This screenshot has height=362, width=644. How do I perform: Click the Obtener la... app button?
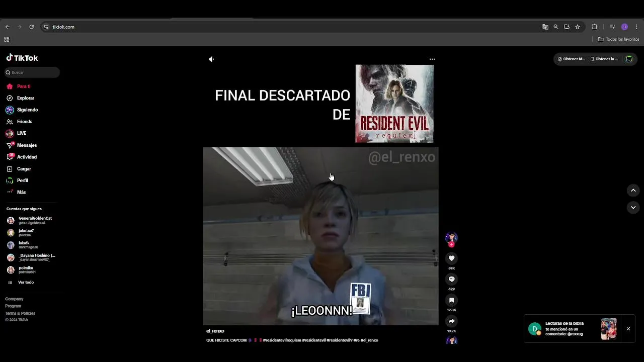pyautogui.click(x=604, y=59)
